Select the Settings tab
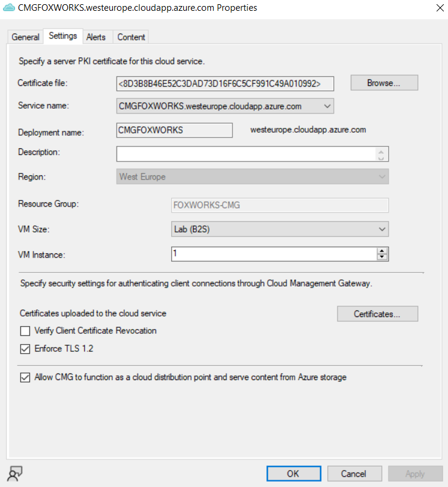 [63, 36]
